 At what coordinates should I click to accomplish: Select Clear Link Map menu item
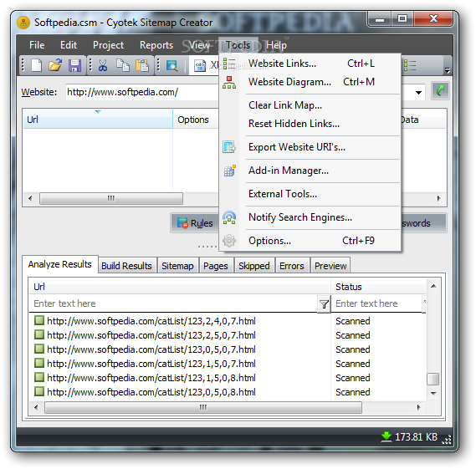310,105
